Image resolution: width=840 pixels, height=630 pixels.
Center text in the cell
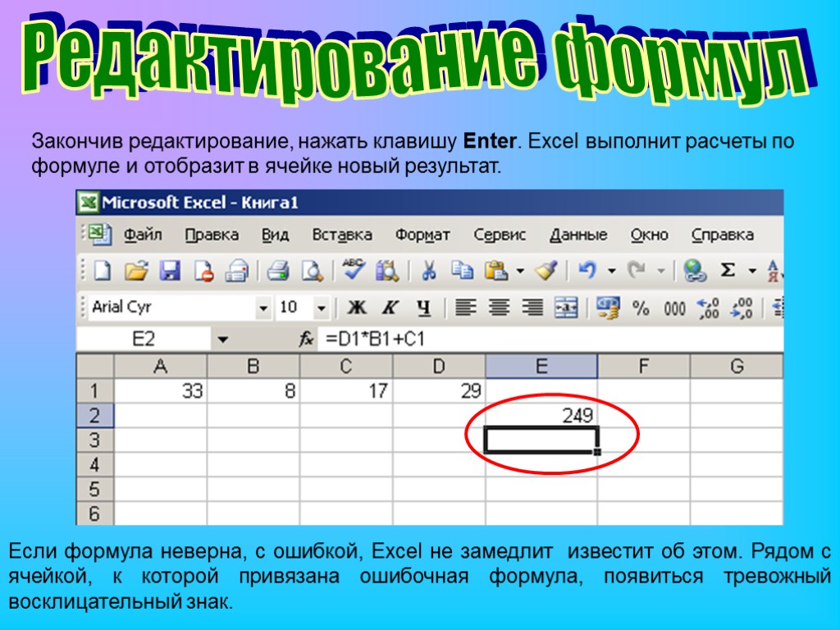[x=499, y=308]
